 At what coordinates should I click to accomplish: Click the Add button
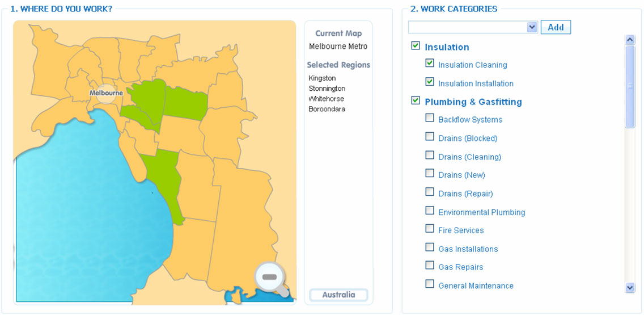(556, 27)
